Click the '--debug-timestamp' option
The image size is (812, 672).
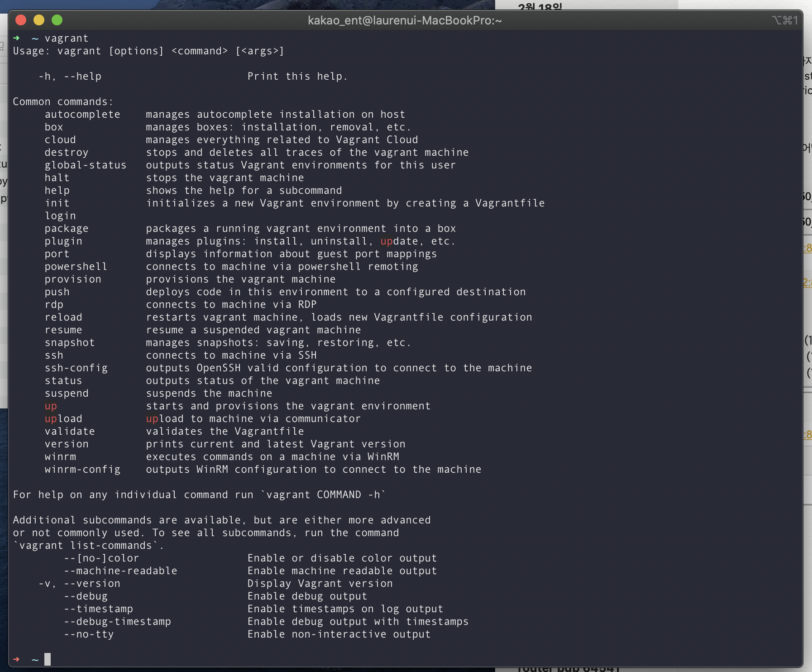[117, 622]
